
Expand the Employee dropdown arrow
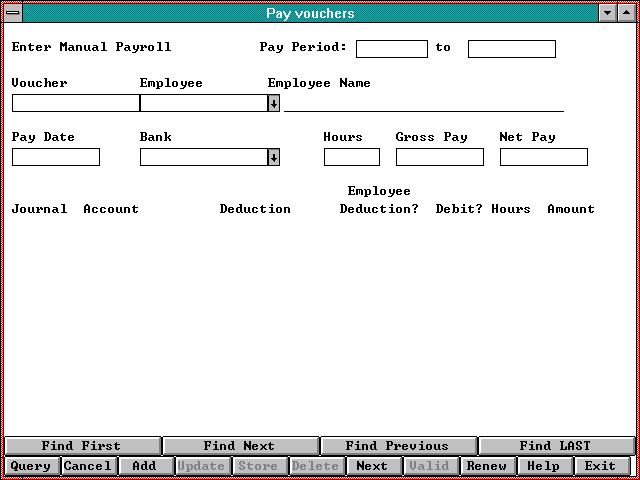pos(274,103)
